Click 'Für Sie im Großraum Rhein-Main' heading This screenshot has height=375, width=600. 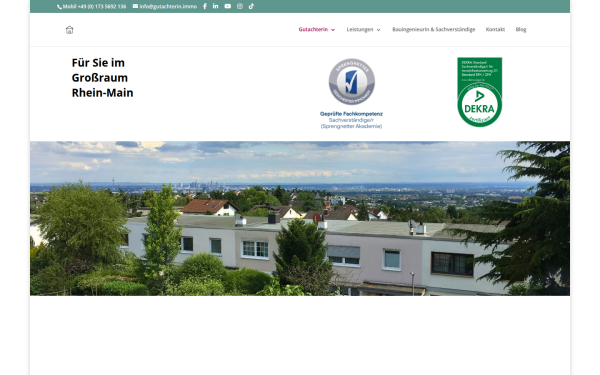click(x=102, y=78)
